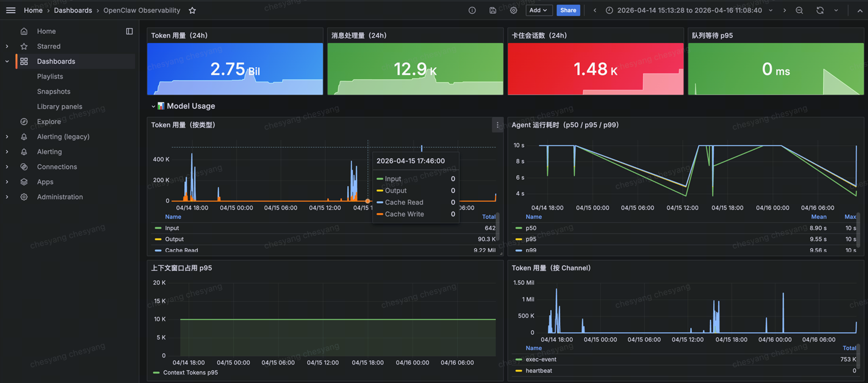Undock the sidebar menu panel icon
Image resolution: width=868 pixels, height=383 pixels.
click(129, 31)
